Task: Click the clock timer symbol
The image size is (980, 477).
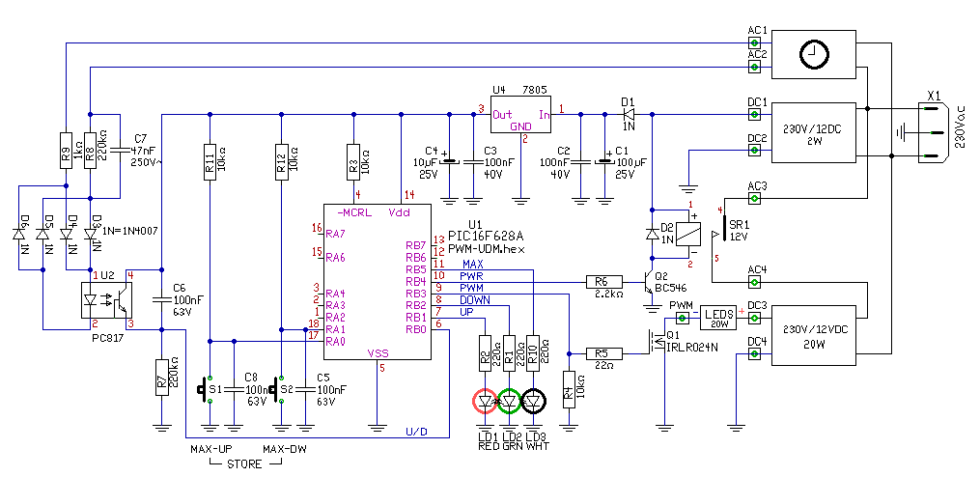Action: [814, 54]
